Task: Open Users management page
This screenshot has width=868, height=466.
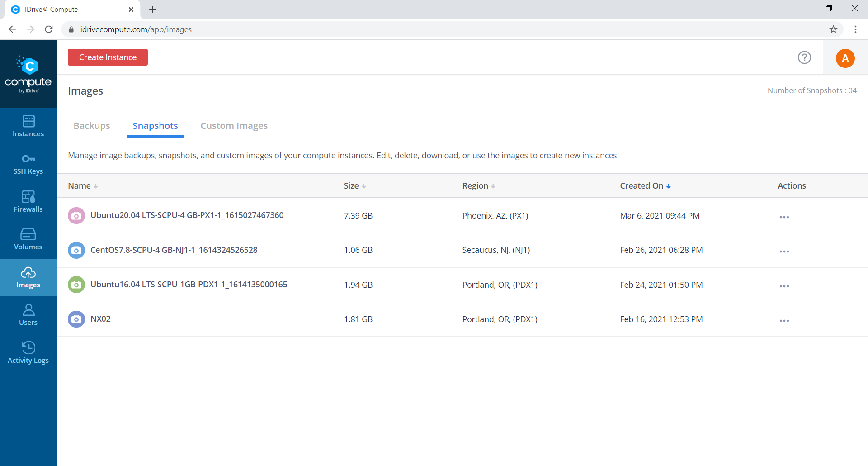Action: pyautogui.click(x=28, y=315)
